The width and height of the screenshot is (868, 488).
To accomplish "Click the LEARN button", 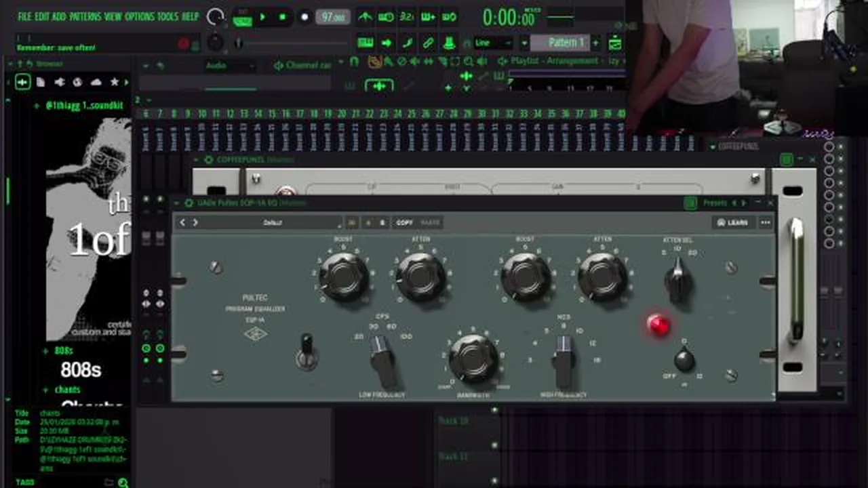I will (x=732, y=222).
